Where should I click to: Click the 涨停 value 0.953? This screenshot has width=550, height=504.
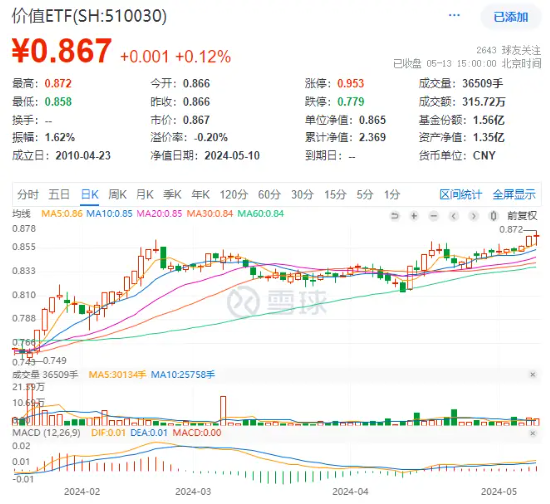(x=351, y=83)
